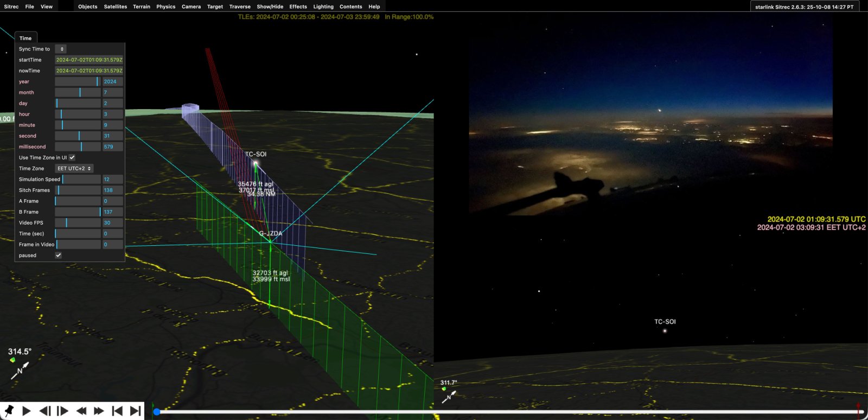
Task: Open the Show/Hide menu
Action: pyautogui.click(x=270, y=7)
